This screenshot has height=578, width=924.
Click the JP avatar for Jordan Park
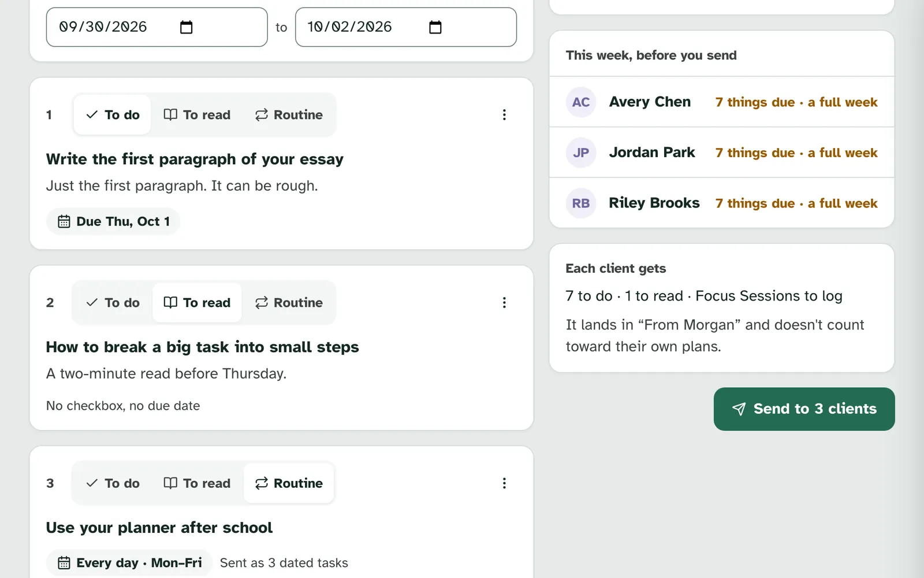click(x=581, y=153)
